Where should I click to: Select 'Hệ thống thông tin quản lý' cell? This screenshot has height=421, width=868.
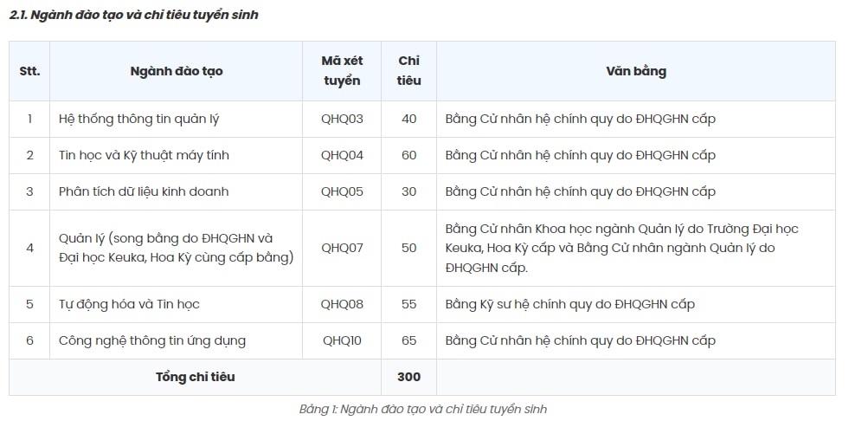176,119
